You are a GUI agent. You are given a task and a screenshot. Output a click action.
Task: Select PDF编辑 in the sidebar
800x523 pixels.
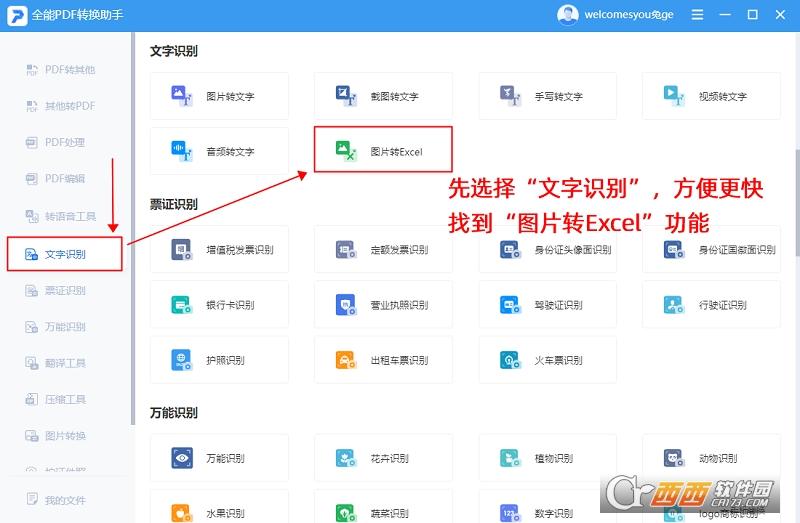tap(55, 178)
